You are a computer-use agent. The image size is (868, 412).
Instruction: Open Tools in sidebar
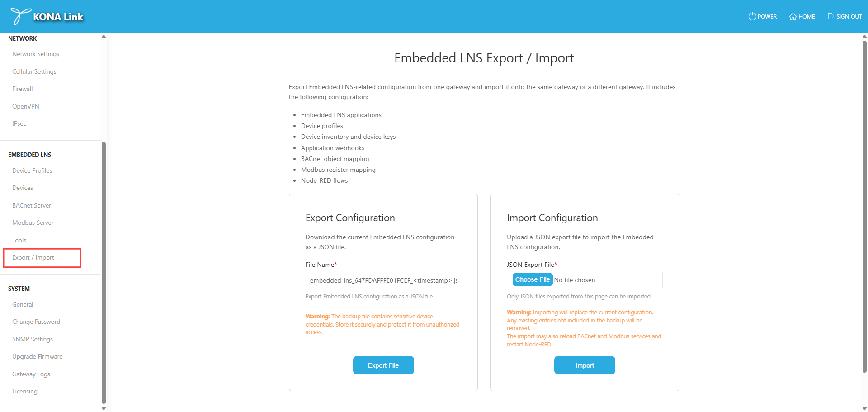point(19,240)
